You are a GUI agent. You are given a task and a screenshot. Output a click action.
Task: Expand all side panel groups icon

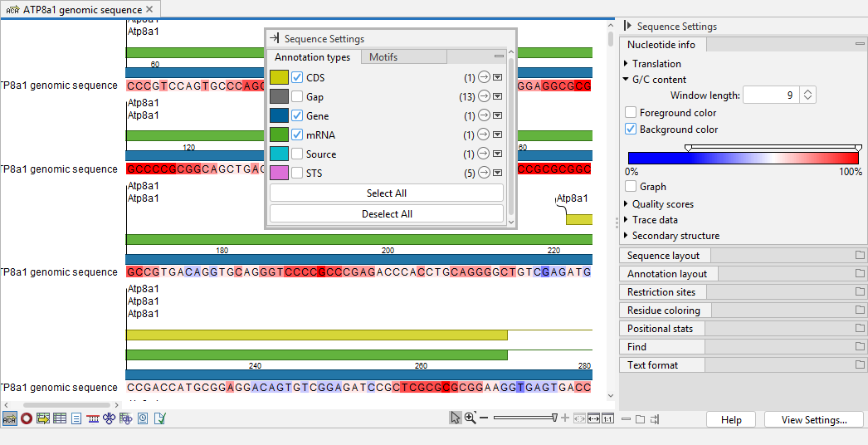640,419
